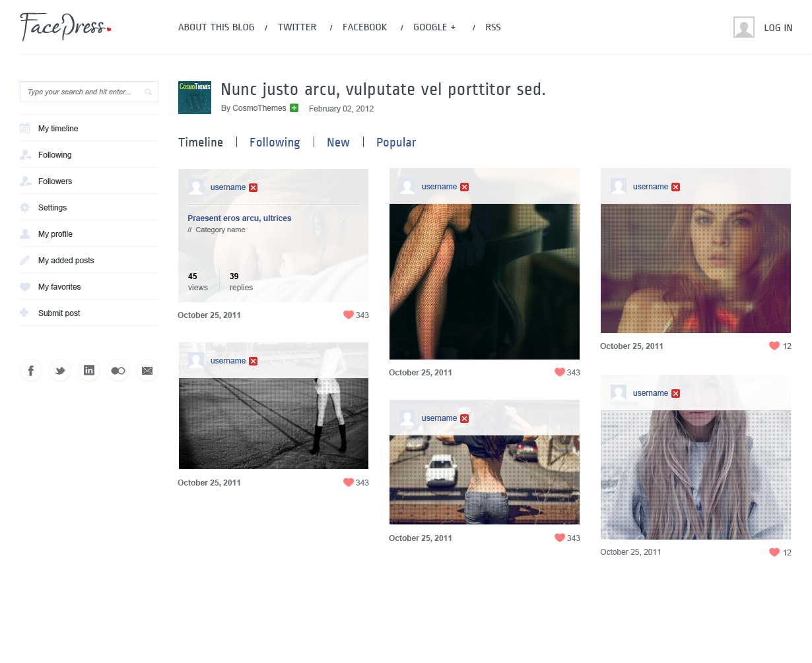812x663 pixels.
Task: Click the FacePress logo
Action: 65,27
